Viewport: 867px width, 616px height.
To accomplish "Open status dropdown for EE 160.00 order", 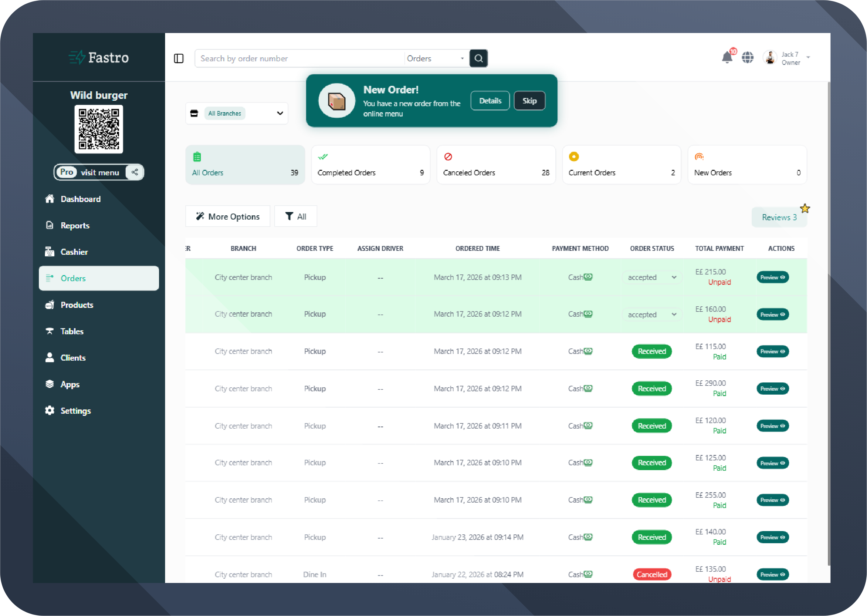I will [x=652, y=315].
